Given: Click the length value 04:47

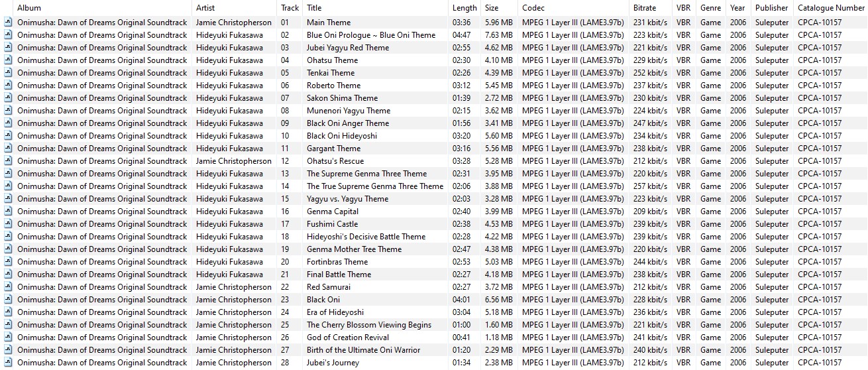Looking at the screenshot, I should (462, 35).
